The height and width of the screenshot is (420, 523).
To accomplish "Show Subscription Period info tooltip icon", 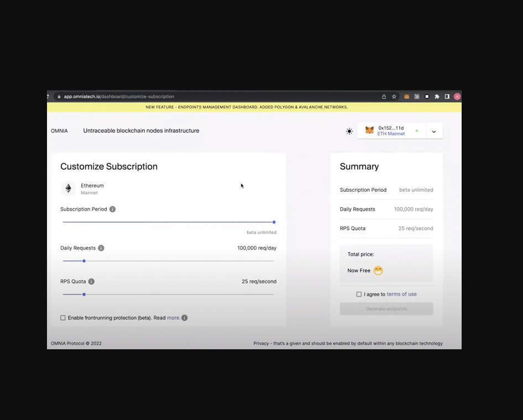I will [112, 209].
